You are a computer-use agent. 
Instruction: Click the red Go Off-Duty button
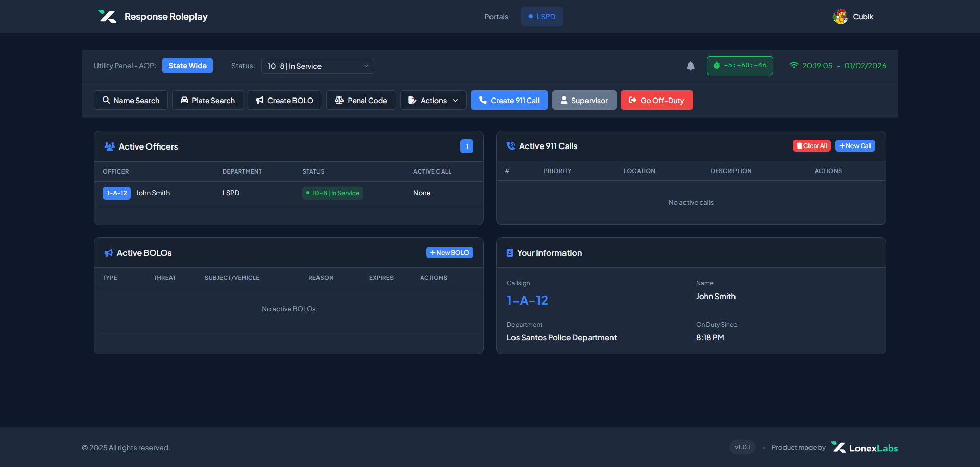coord(656,100)
